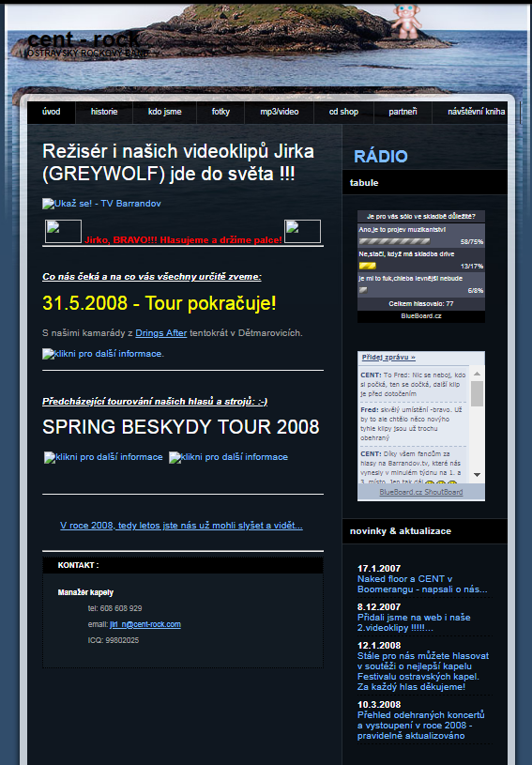Go to the 'mp3/video' menu section

(280, 112)
